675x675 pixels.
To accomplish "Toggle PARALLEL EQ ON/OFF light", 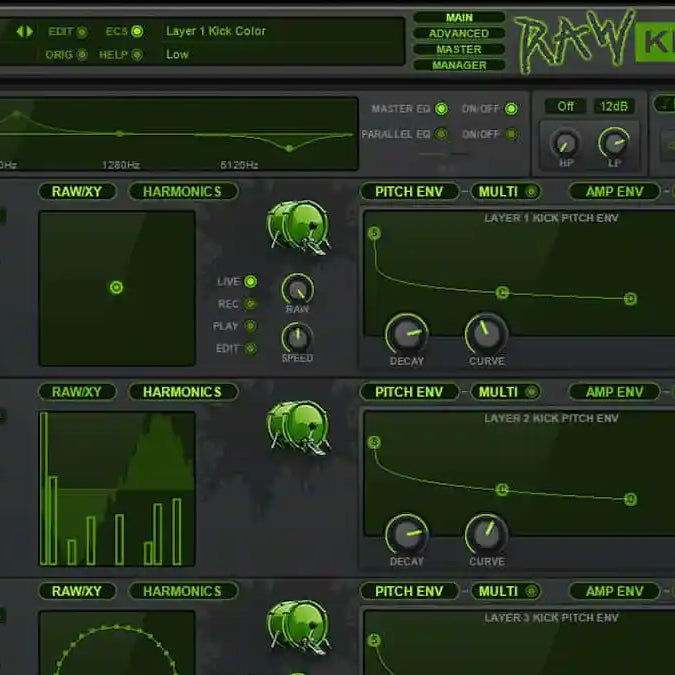I will coord(511,134).
